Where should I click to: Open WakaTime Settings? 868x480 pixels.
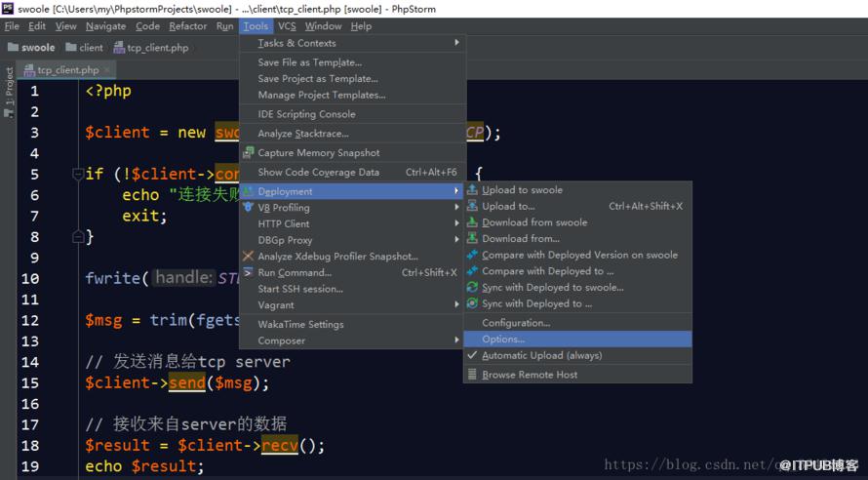tap(352, 324)
